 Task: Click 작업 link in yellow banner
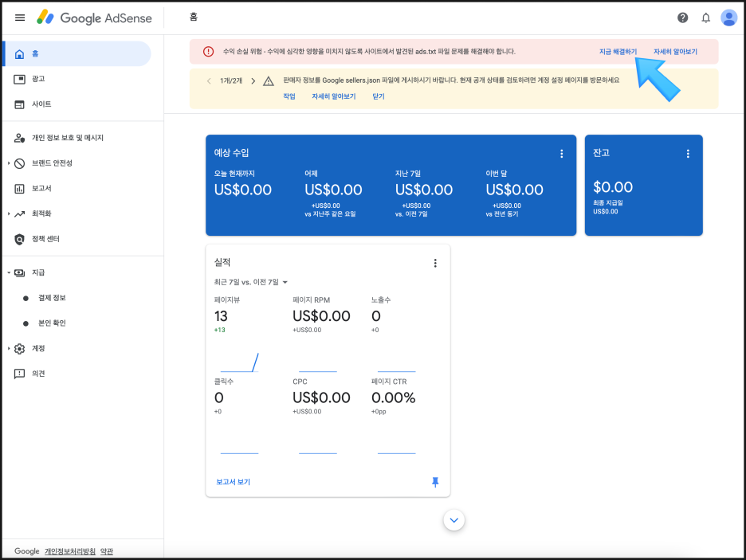(289, 96)
